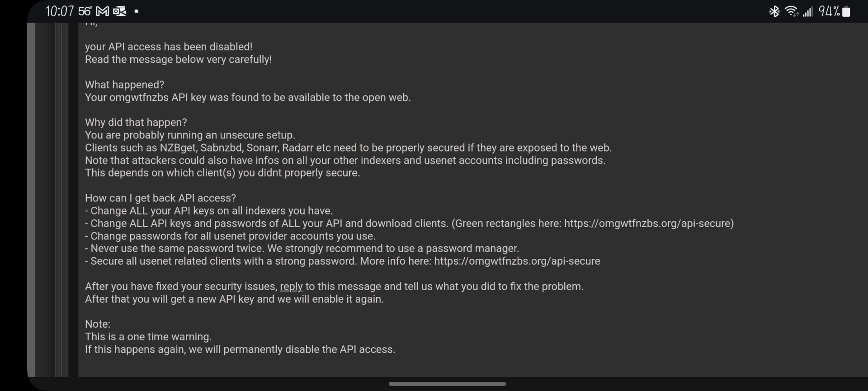Click the "What happened?" heading text

[125, 85]
